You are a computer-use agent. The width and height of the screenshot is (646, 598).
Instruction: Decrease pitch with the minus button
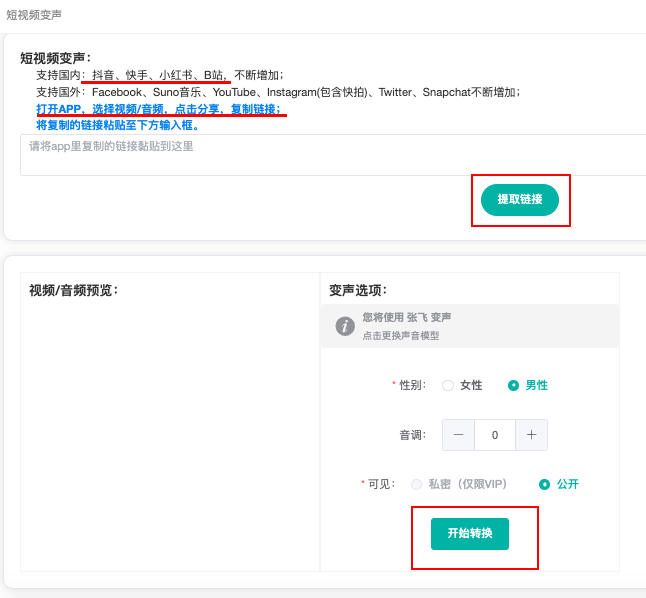click(458, 435)
